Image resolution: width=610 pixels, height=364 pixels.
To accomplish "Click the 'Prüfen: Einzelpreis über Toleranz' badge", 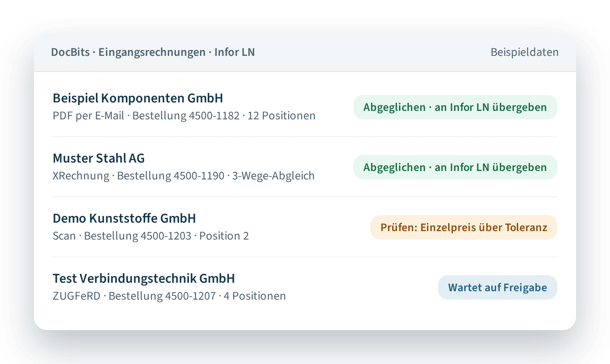I will [x=464, y=227].
